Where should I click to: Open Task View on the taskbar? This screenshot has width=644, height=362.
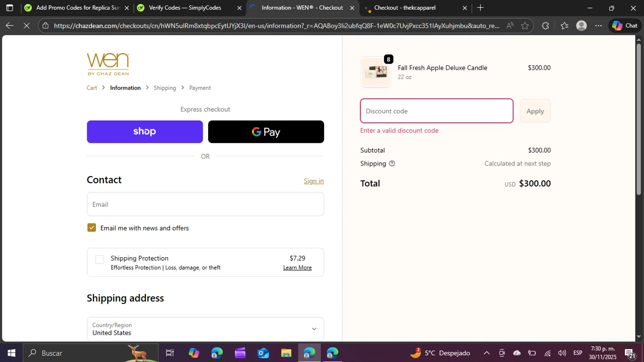pos(170,353)
